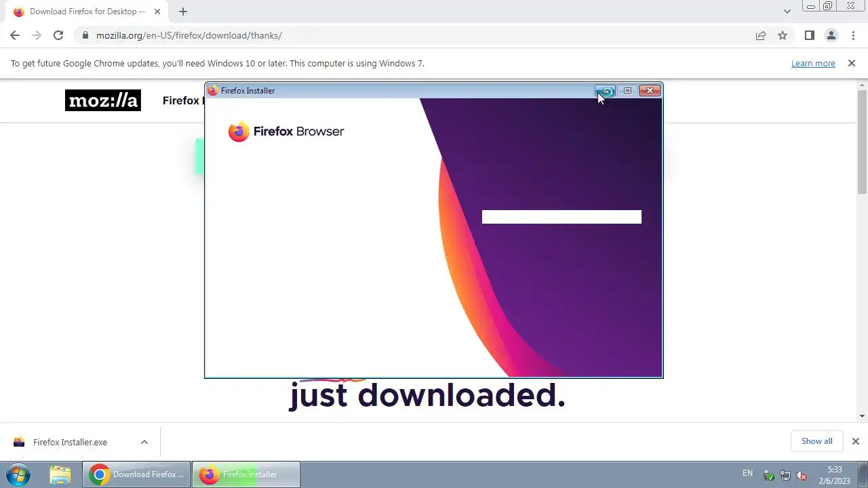Switch to Firefox Installer taskbar button
This screenshot has width=868, height=488.
[246, 474]
